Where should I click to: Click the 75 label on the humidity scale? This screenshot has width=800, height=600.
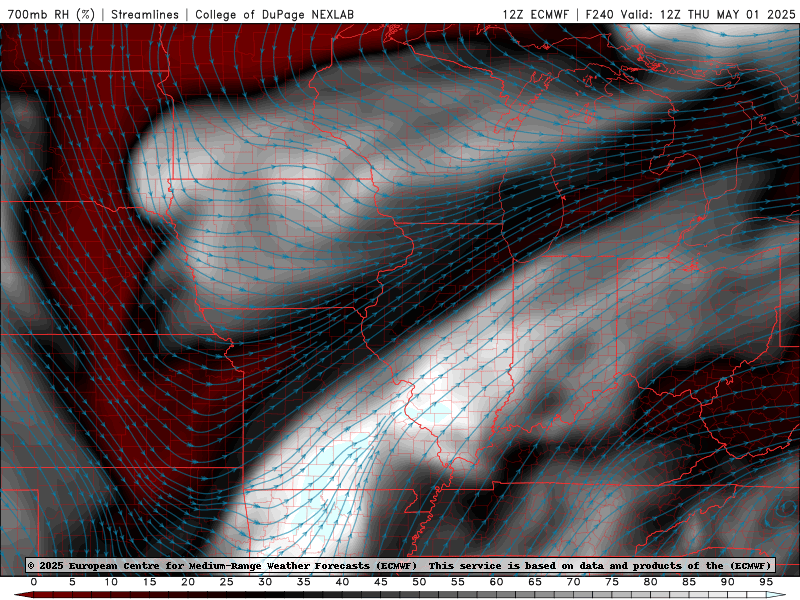point(612,582)
